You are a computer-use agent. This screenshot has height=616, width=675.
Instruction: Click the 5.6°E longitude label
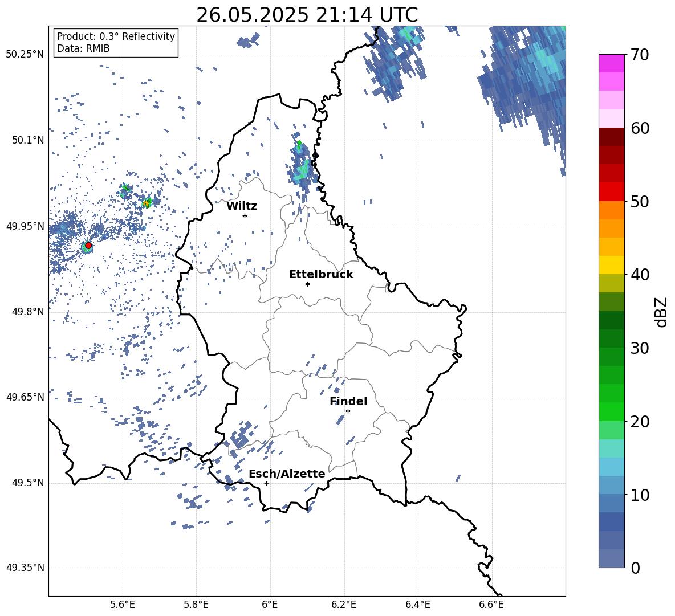click(x=122, y=605)
